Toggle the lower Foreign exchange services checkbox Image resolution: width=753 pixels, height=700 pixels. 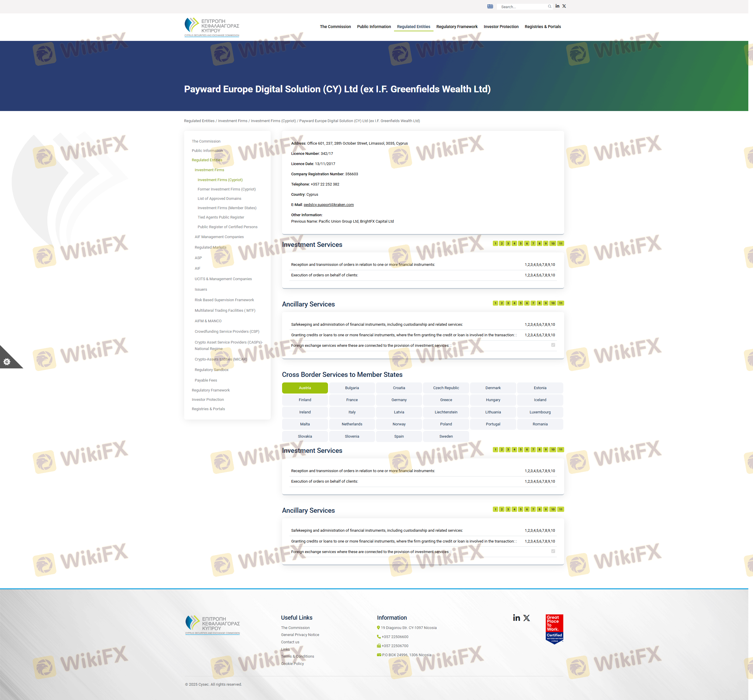553,551
